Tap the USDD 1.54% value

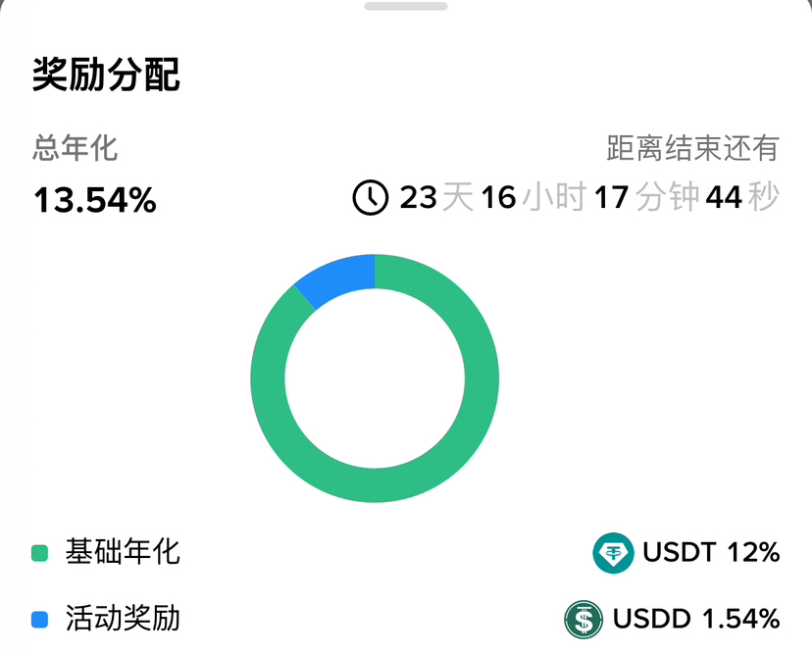pos(696,620)
